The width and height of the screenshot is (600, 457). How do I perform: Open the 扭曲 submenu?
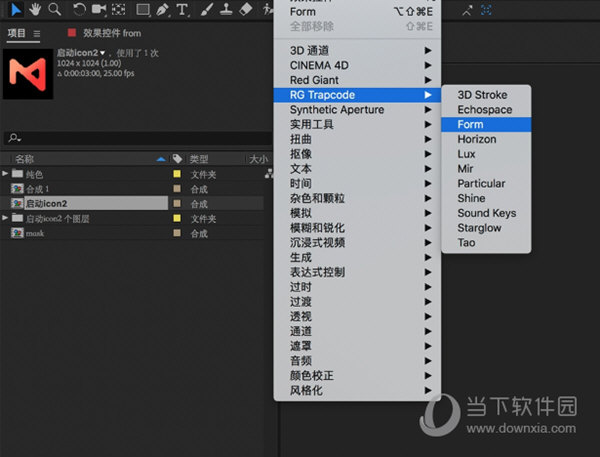click(x=357, y=139)
